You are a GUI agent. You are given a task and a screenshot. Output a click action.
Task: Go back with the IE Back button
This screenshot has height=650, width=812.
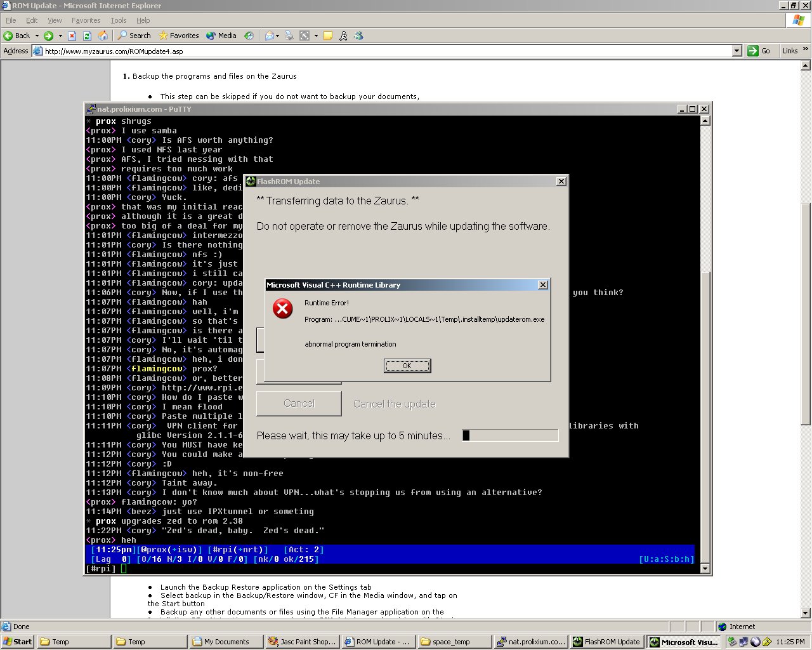pos(17,36)
